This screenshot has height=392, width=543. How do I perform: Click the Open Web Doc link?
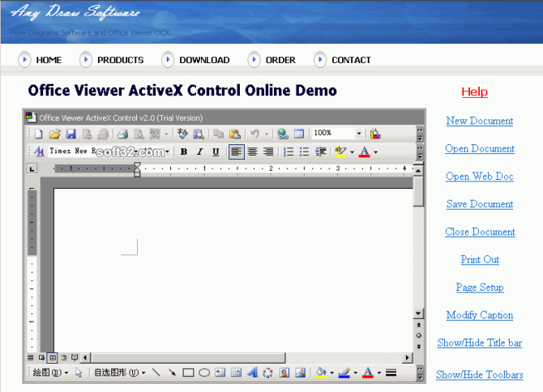tap(480, 176)
